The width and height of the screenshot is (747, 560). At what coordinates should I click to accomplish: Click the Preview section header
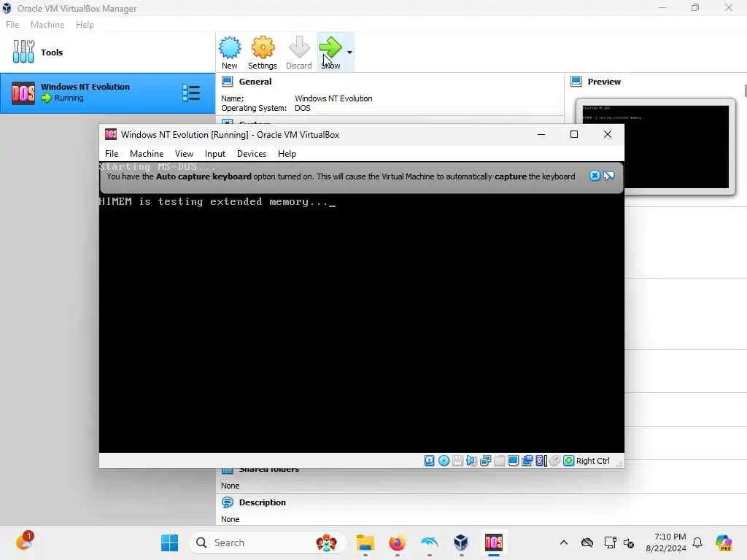click(x=604, y=82)
